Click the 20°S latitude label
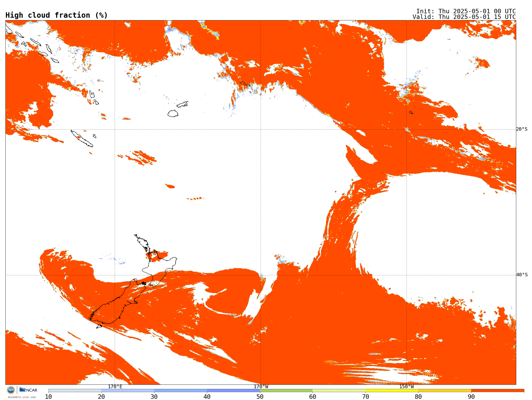 [522, 129]
